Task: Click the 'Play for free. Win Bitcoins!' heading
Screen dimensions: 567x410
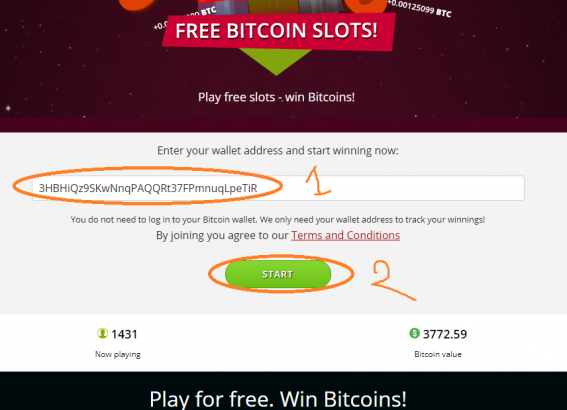Action: [x=278, y=399]
